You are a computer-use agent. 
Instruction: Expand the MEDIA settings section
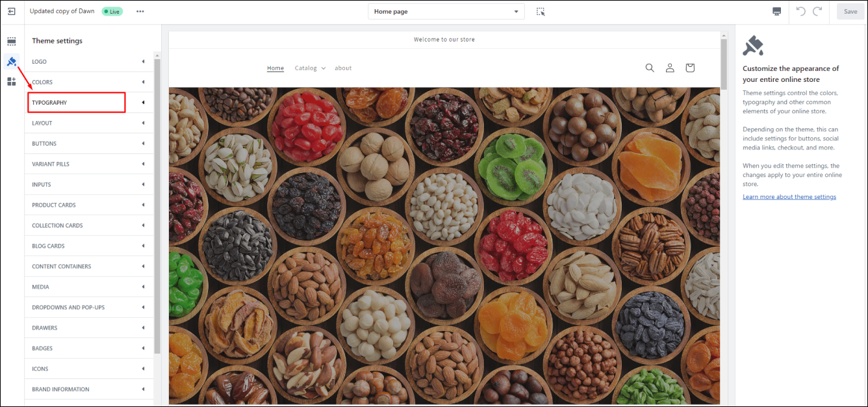coord(89,287)
